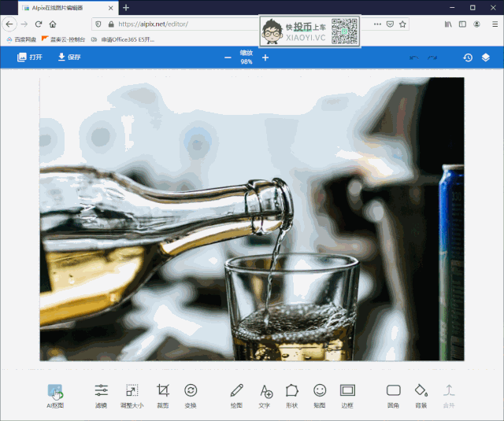Zoom in with the plus button
Screen dimensions: 504x421
[265, 57]
